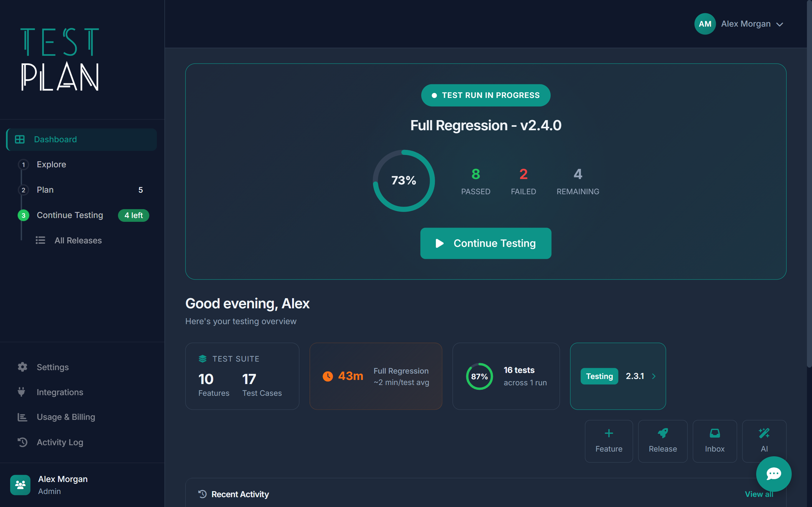Open release 2.3.1 details chevron
The height and width of the screenshot is (507, 812).
coord(654,376)
